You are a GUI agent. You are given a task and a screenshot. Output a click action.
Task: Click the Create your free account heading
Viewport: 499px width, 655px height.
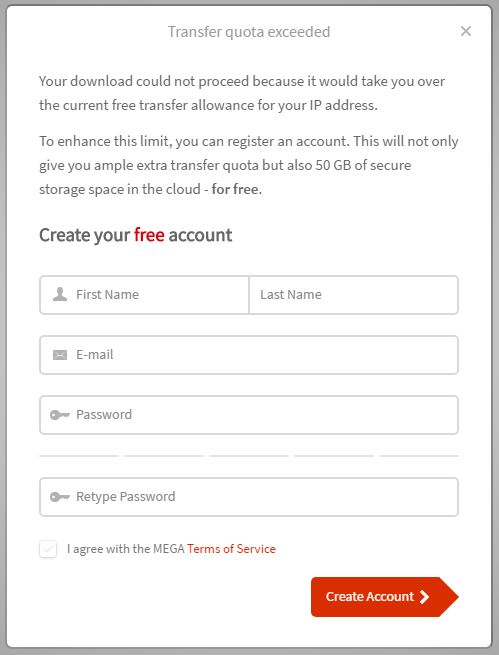pos(136,235)
